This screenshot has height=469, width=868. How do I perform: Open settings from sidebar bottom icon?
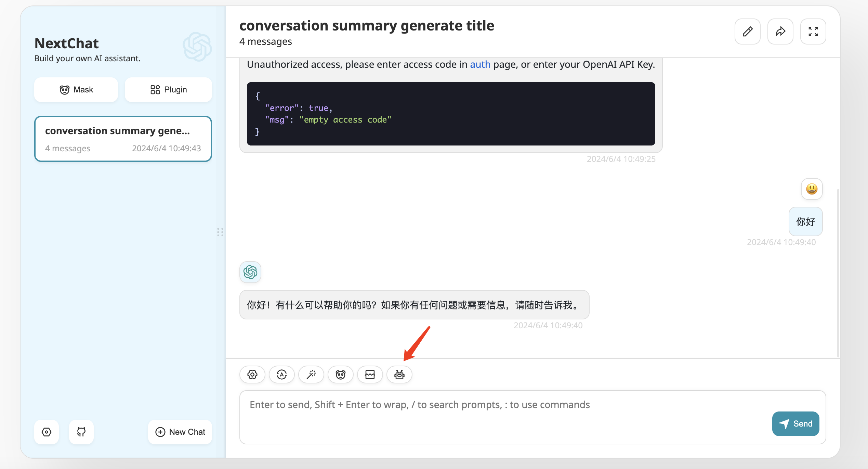(47, 432)
